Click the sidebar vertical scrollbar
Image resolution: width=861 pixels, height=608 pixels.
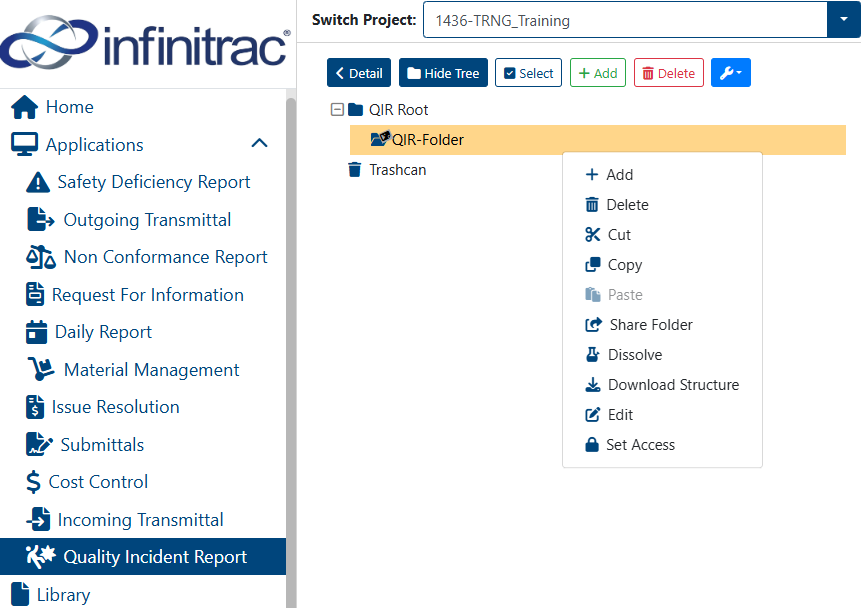coord(290,352)
